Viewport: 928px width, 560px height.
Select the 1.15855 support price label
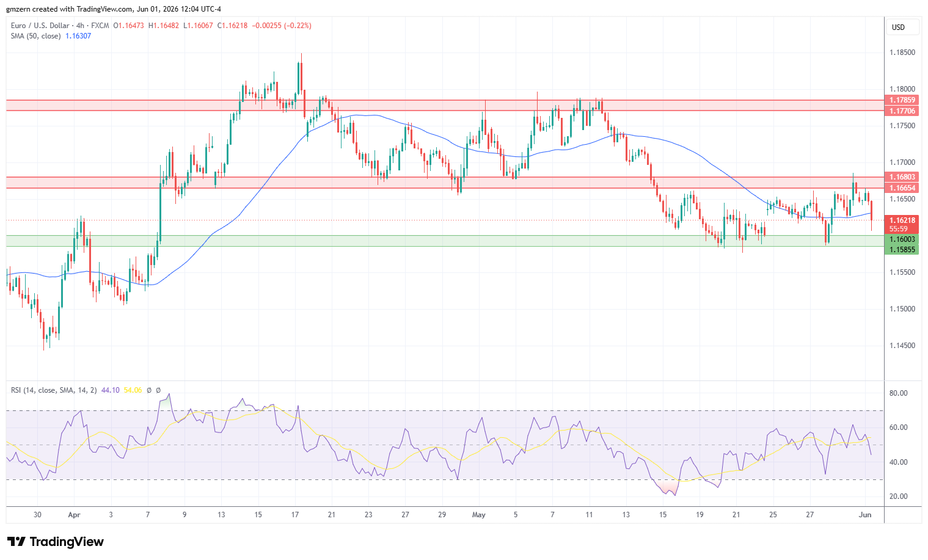click(x=902, y=250)
